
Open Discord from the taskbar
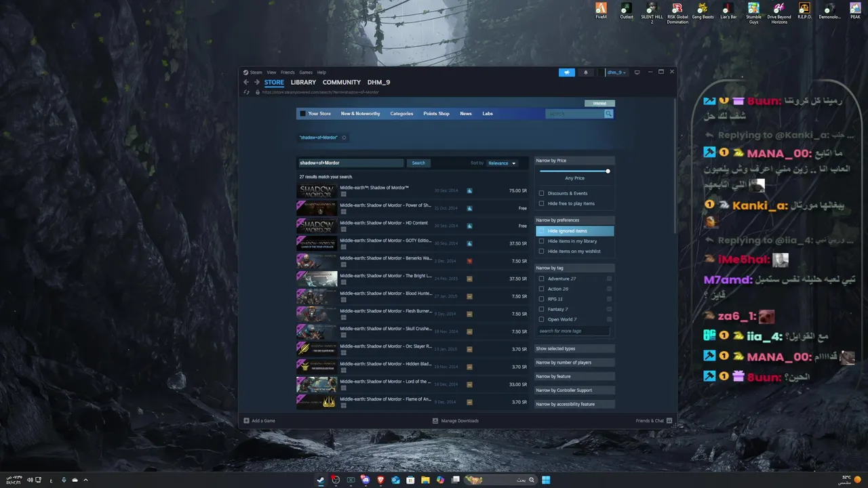pyautogui.click(x=366, y=480)
